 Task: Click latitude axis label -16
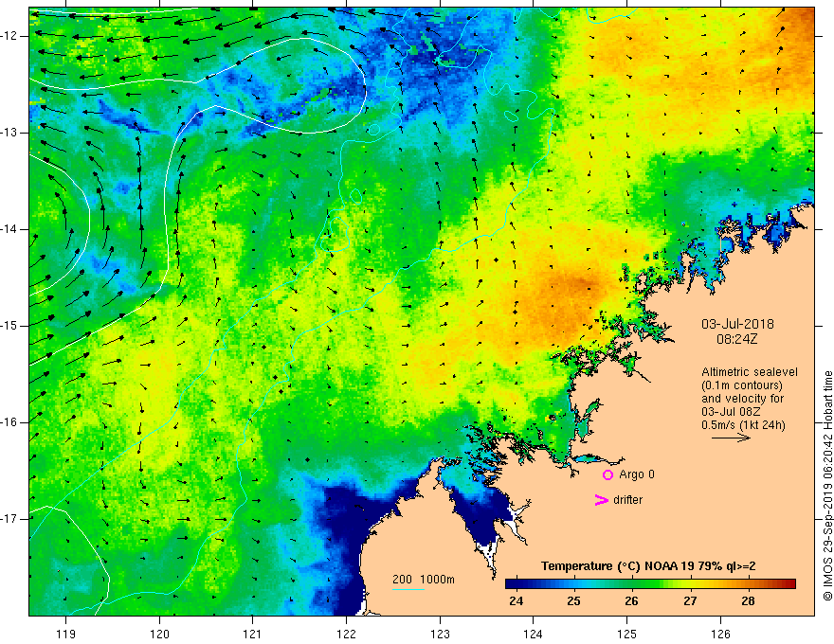pyautogui.click(x=9, y=422)
